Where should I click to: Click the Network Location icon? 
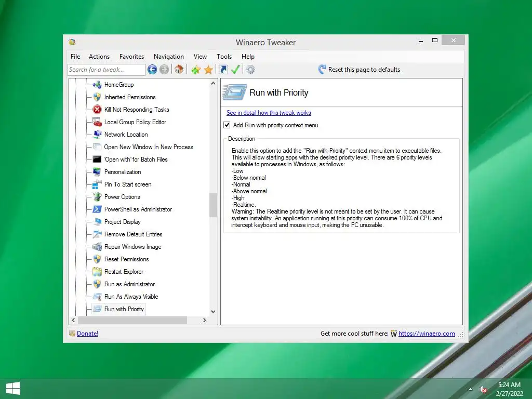point(97,135)
